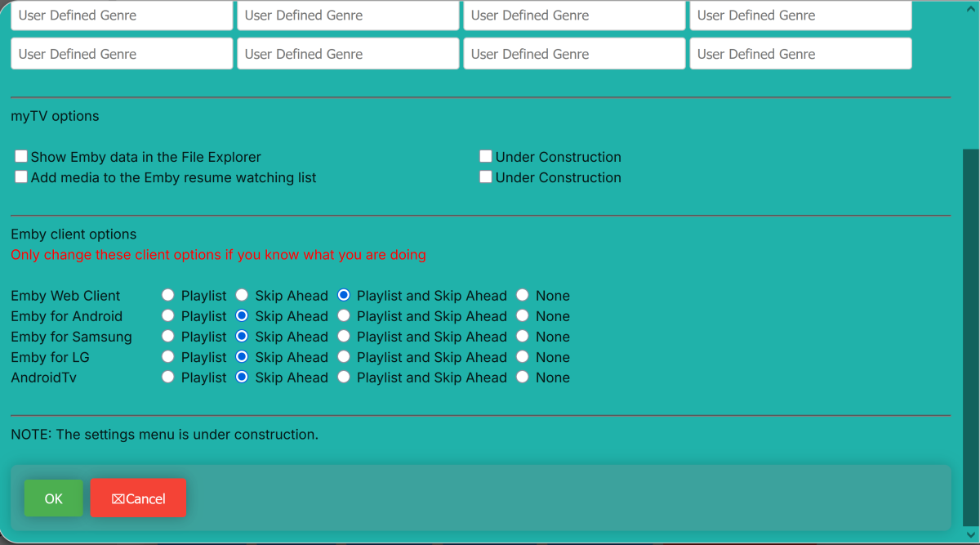This screenshot has width=980, height=545.
Task: Select Playlist for Emby for LG
Action: click(168, 356)
